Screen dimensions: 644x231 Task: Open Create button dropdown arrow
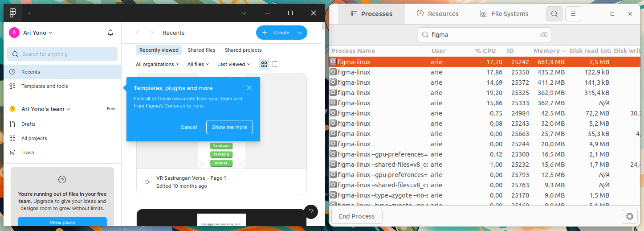click(300, 33)
